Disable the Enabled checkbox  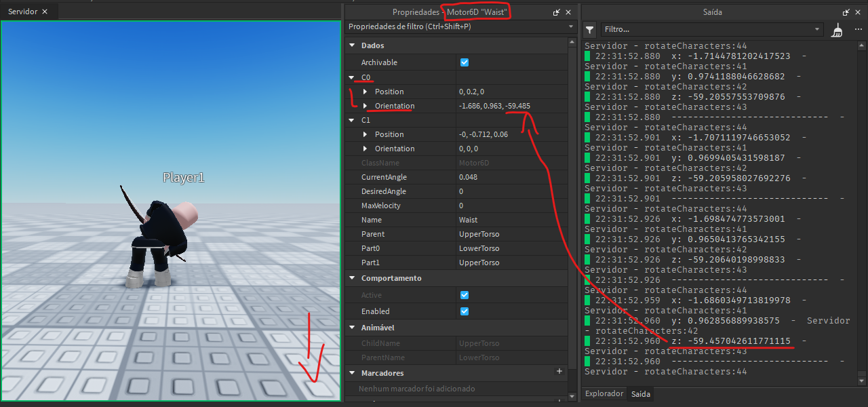[464, 311]
